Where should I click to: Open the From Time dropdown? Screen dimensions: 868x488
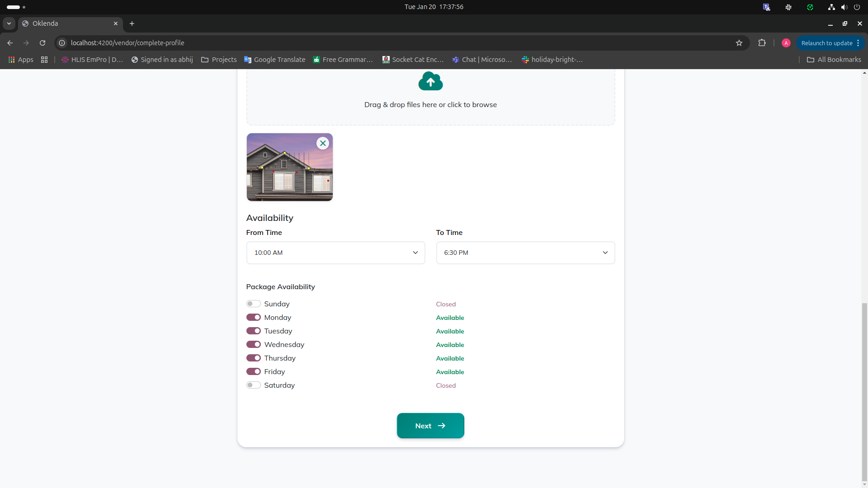pyautogui.click(x=335, y=253)
